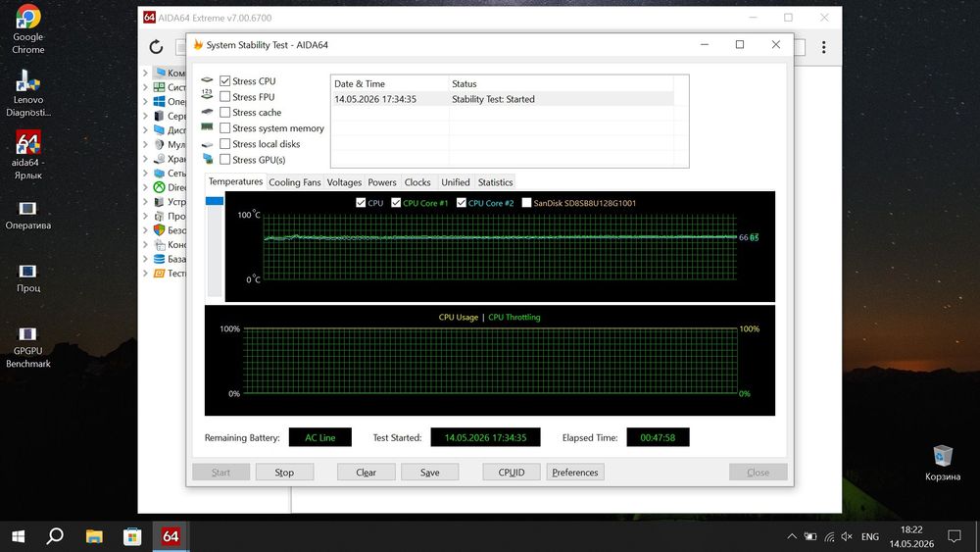Select the Корзина recycle bin icon
980x552 pixels.
pos(943,462)
